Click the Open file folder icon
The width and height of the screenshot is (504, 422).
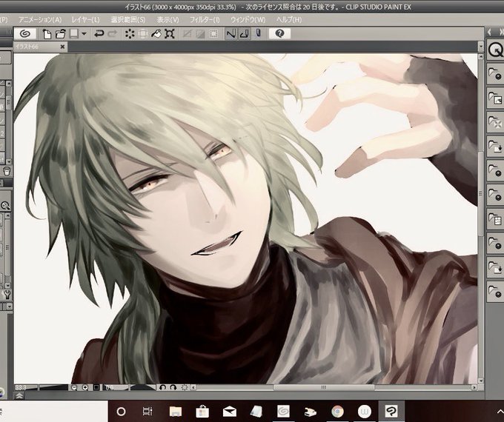tap(61, 34)
